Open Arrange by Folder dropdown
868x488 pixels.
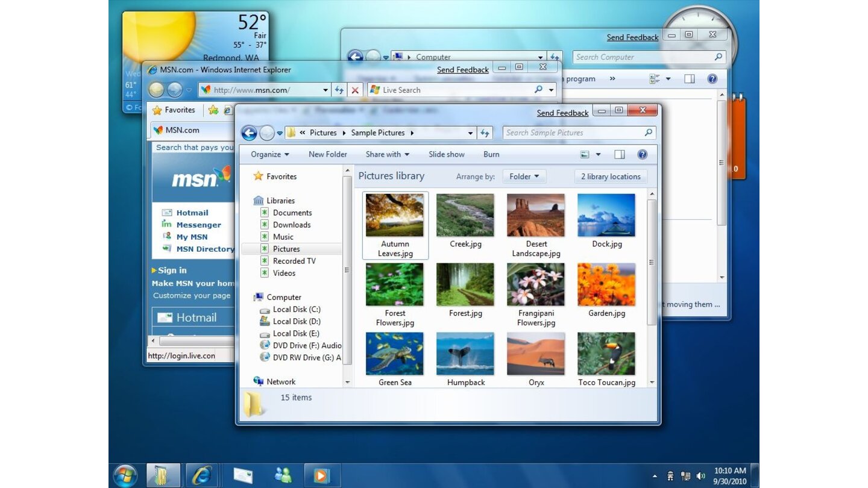click(524, 177)
